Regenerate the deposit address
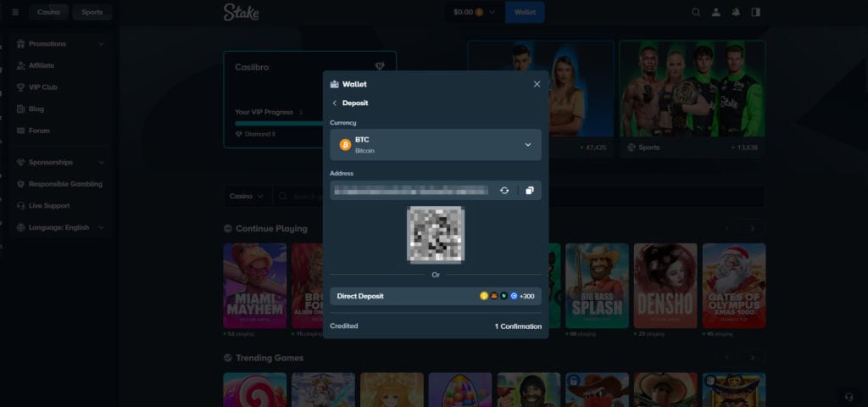The height and width of the screenshot is (407, 868). coord(504,191)
